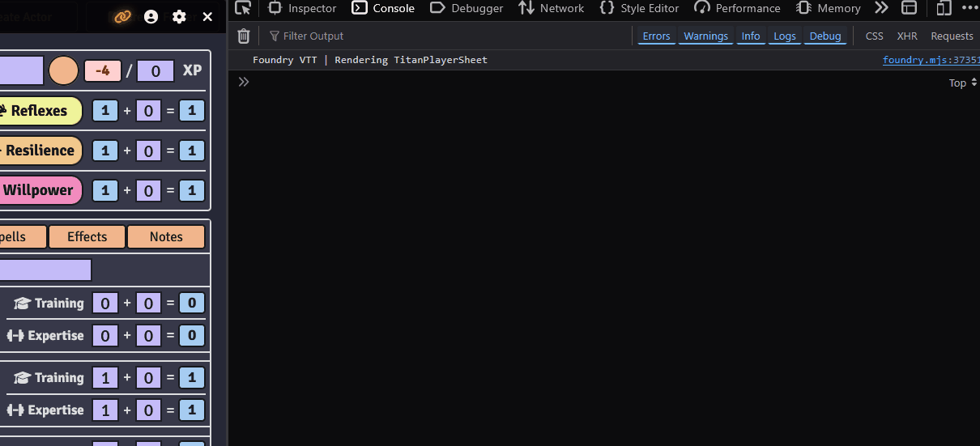Open the user profile icon on sheet header
Image resolution: width=980 pixels, height=446 pixels.
point(151,16)
